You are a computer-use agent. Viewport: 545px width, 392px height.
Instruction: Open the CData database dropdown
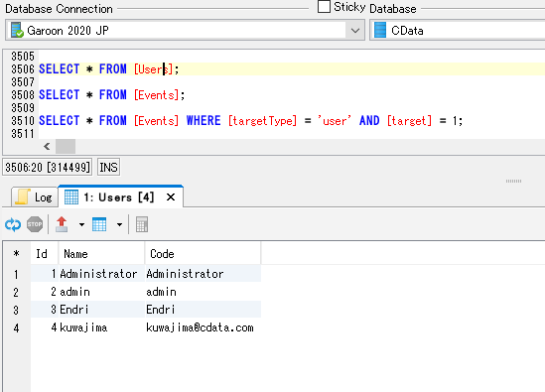pyautogui.click(x=458, y=31)
